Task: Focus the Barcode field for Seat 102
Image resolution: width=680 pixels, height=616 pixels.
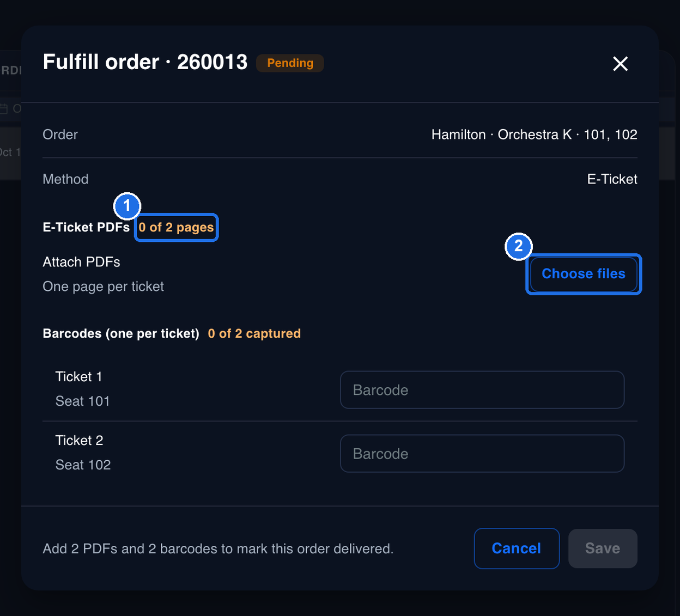Action: [x=482, y=454]
